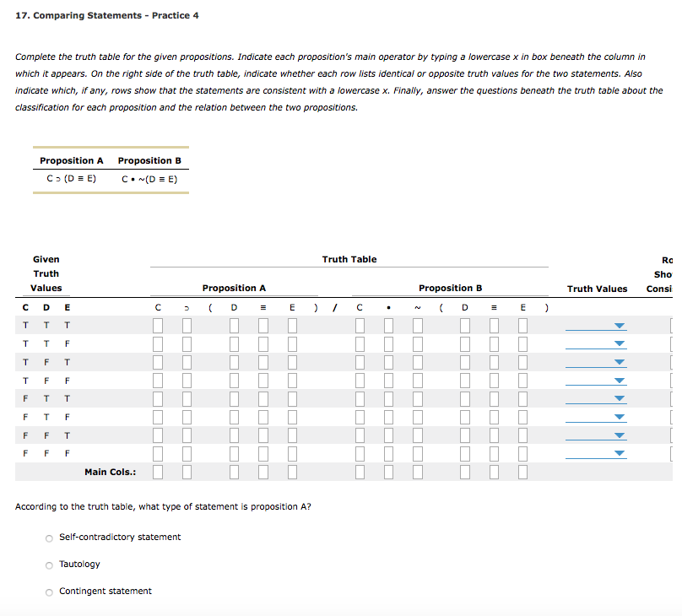This screenshot has width=682, height=616.
Task: Click the Main Cols. box under the horseshoe operator
Action: pos(187,472)
